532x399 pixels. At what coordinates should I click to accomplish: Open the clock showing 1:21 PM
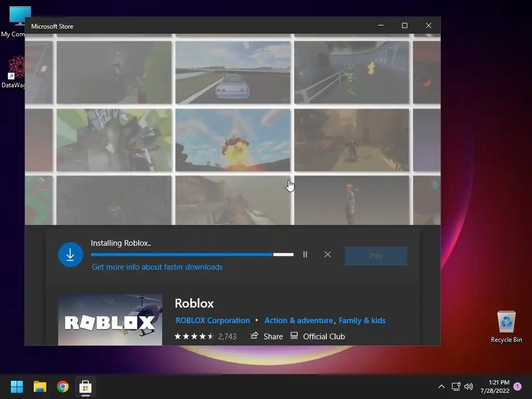tap(495, 387)
